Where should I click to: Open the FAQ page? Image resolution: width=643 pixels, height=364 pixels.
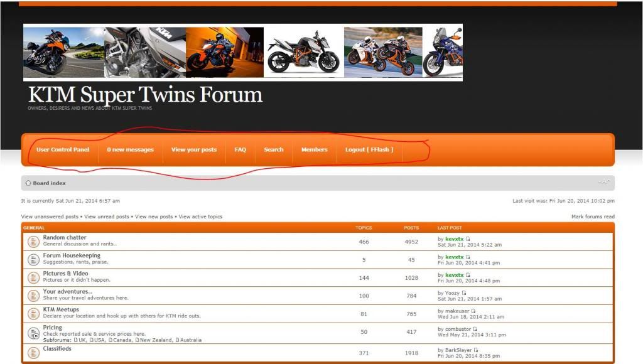(240, 149)
